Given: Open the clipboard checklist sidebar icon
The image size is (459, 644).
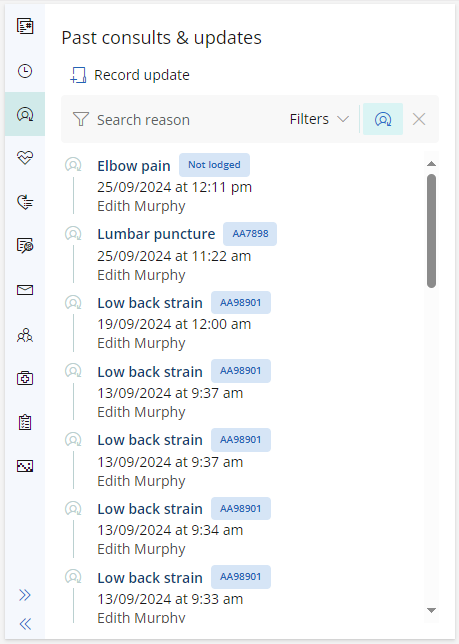Looking at the screenshot, I should tap(25, 422).
